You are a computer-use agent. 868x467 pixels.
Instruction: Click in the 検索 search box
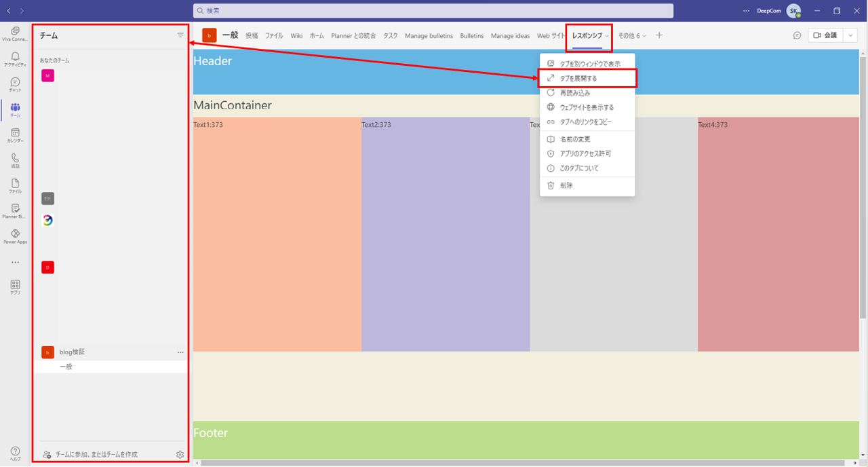pos(433,11)
